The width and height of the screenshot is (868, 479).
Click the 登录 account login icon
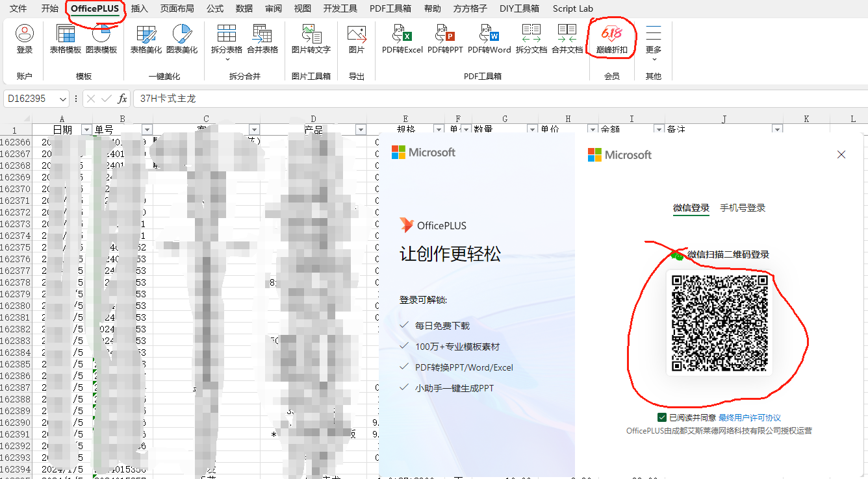[25, 39]
